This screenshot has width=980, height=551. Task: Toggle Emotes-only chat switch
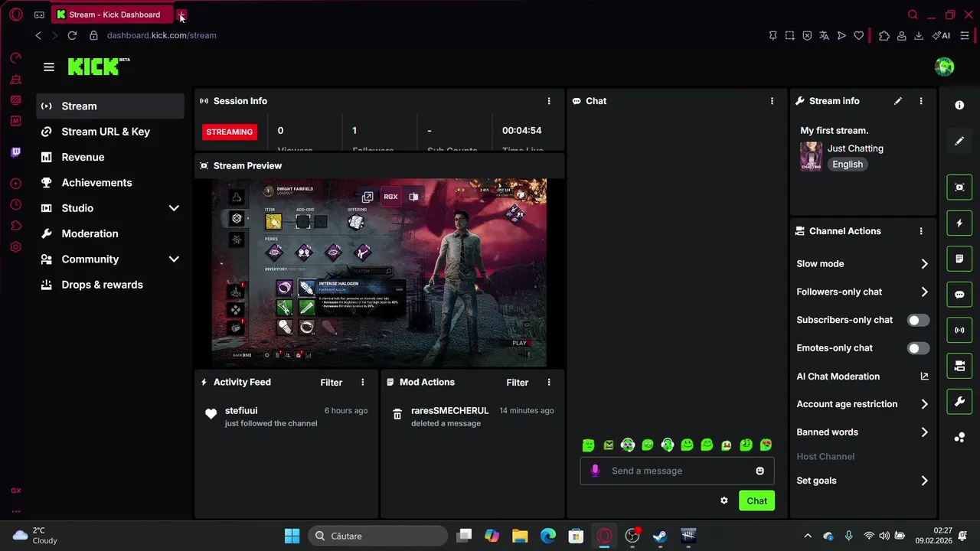[918, 348]
